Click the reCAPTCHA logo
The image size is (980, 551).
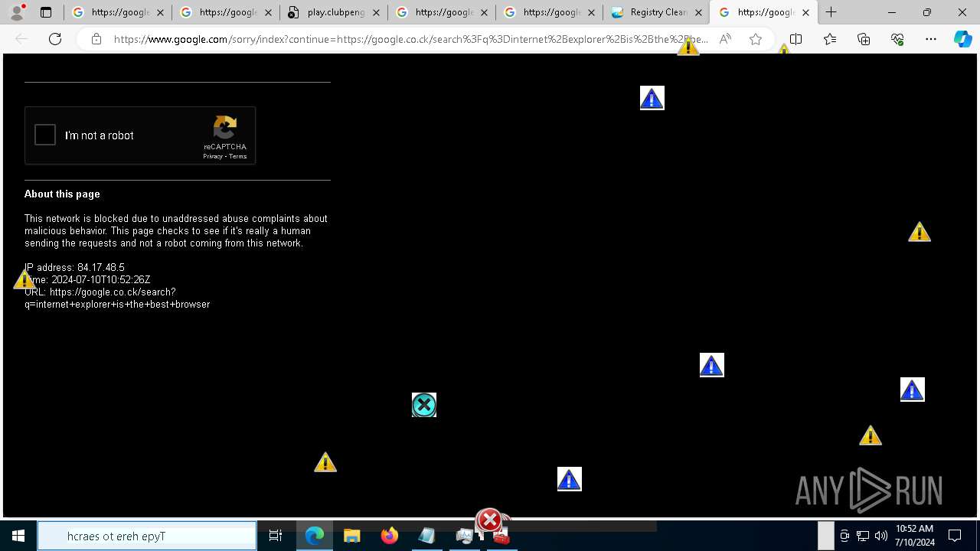click(225, 128)
